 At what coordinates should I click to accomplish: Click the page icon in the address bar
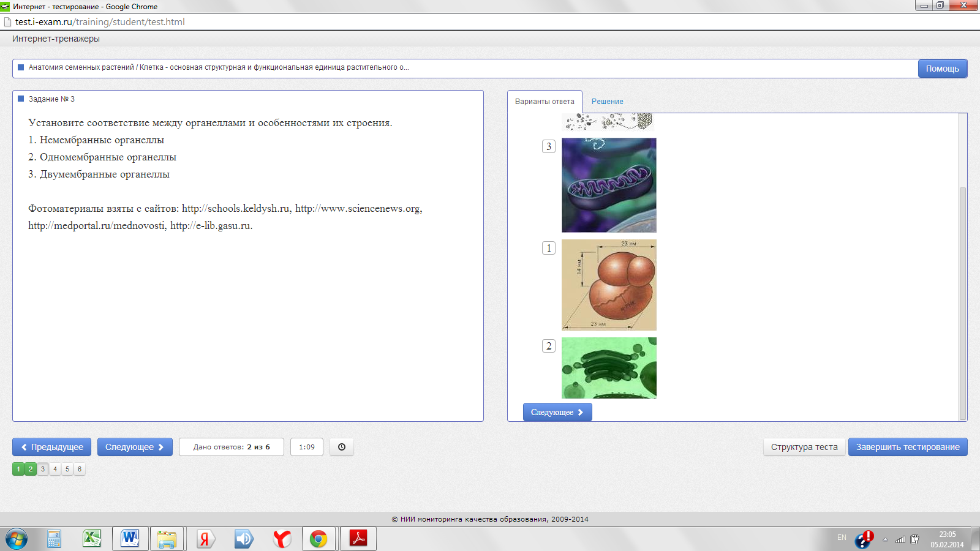(x=8, y=22)
